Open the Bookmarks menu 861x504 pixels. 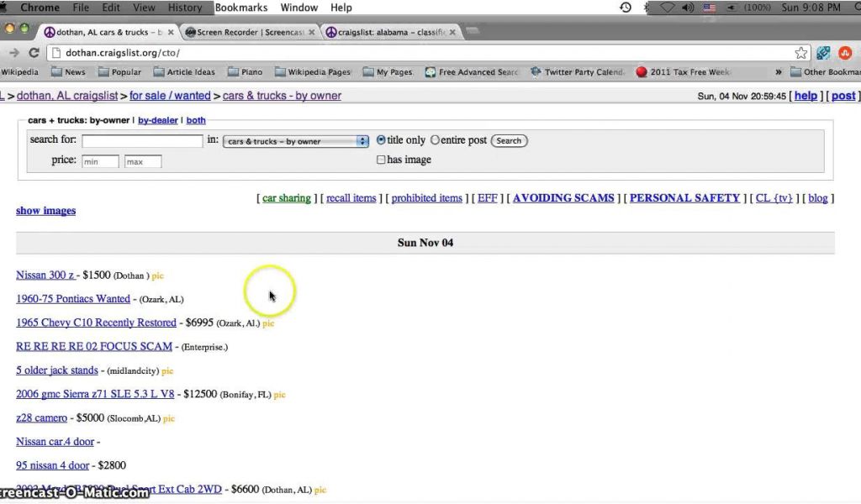[x=241, y=8]
